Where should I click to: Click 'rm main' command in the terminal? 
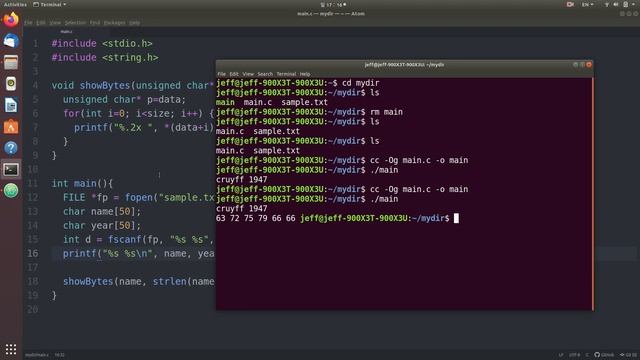386,112
